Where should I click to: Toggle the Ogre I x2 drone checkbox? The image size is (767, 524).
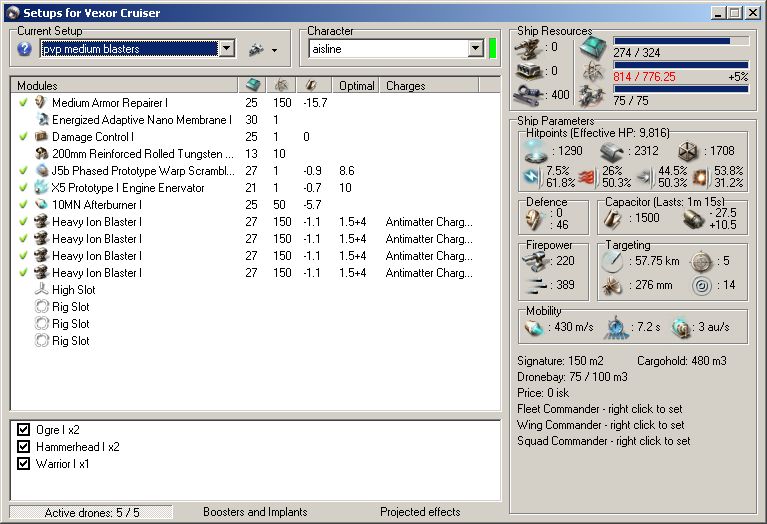point(23,430)
